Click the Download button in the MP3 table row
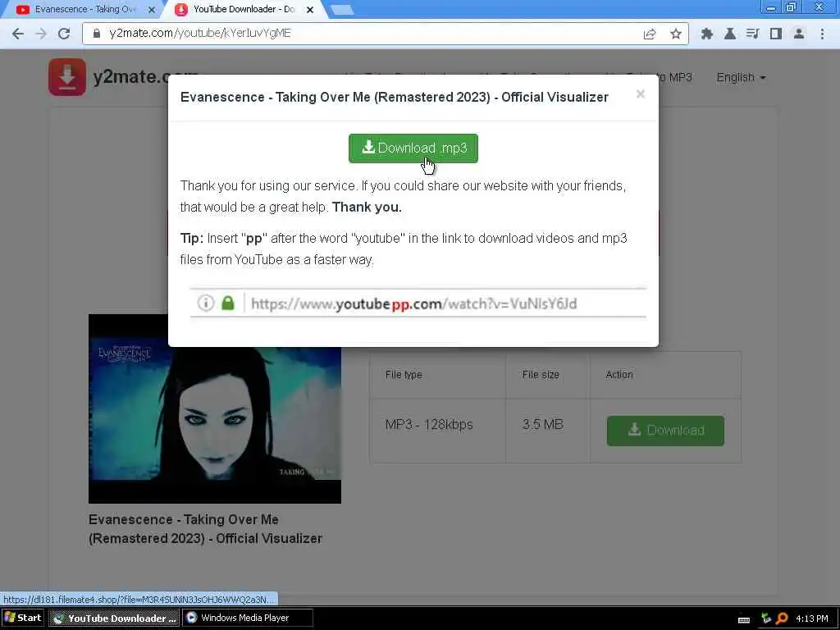Viewport: 840px width, 630px height. pos(665,431)
